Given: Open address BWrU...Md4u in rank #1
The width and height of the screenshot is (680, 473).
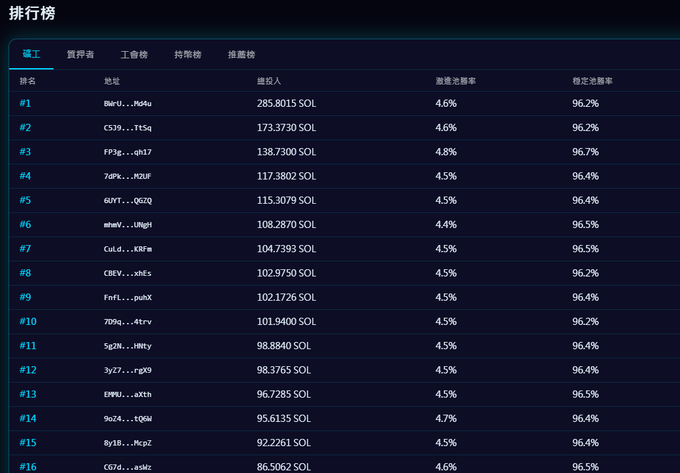Looking at the screenshot, I should [x=128, y=104].
